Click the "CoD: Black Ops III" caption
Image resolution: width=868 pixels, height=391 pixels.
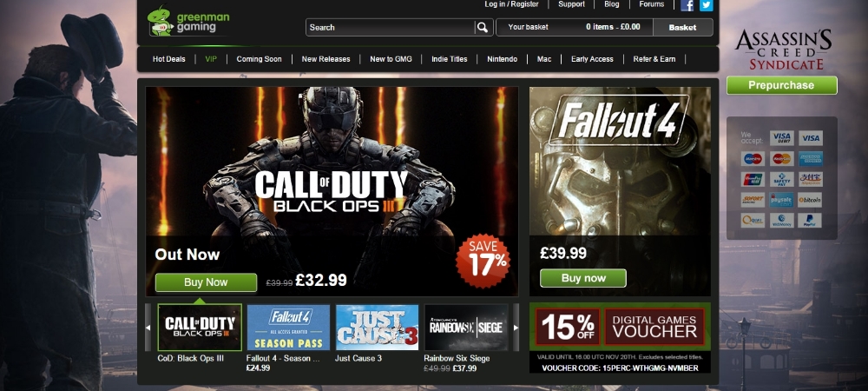click(x=191, y=358)
